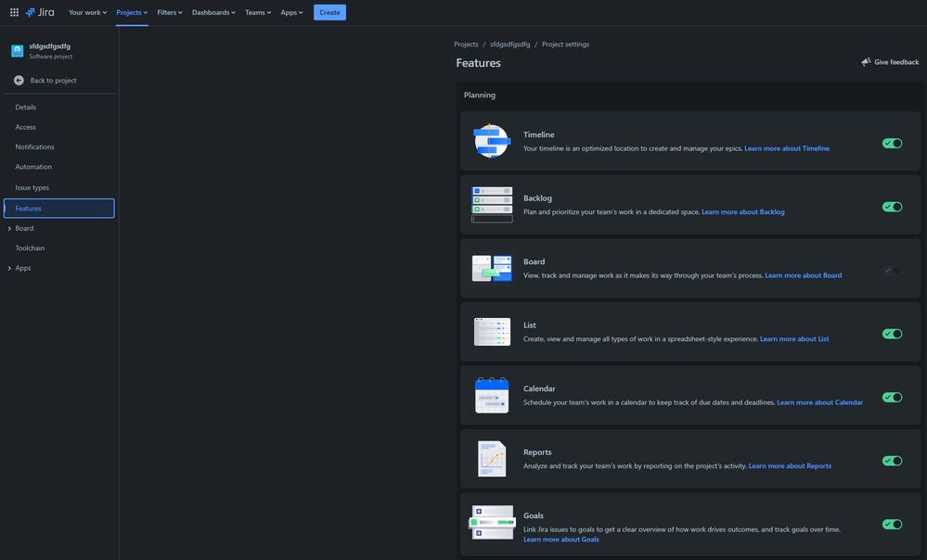The image size is (927, 560).
Task: Disable the Reports toggle
Action: pos(892,461)
